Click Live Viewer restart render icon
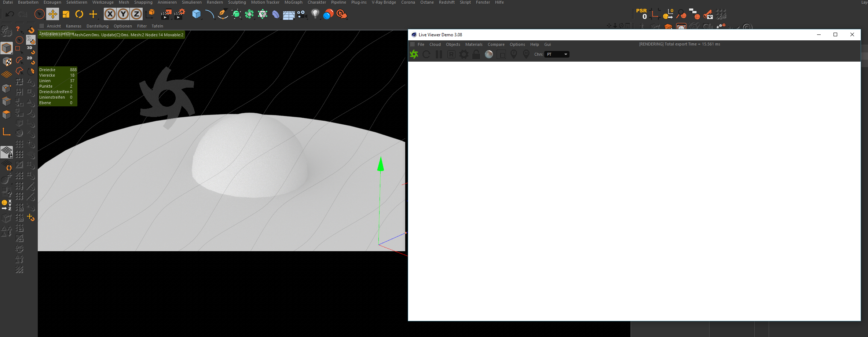 point(426,54)
